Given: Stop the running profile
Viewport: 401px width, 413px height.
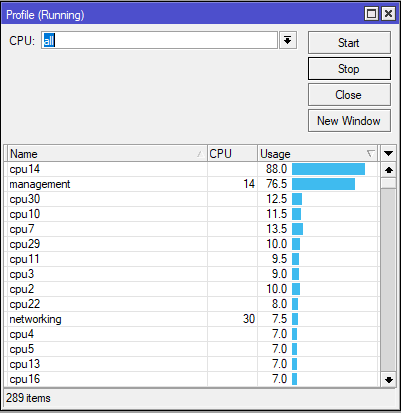Looking at the screenshot, I should (x=349, y=69).
